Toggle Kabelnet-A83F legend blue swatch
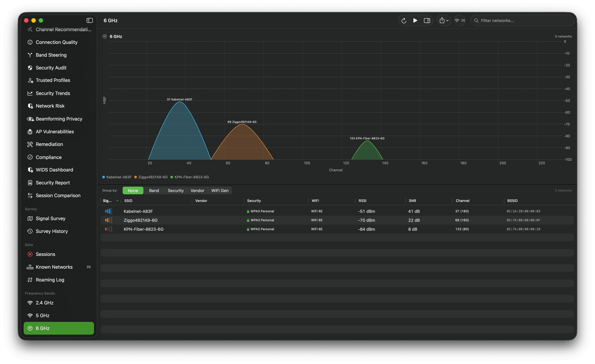The height and width of the screenshot is (364, 595). click(104, 177)
